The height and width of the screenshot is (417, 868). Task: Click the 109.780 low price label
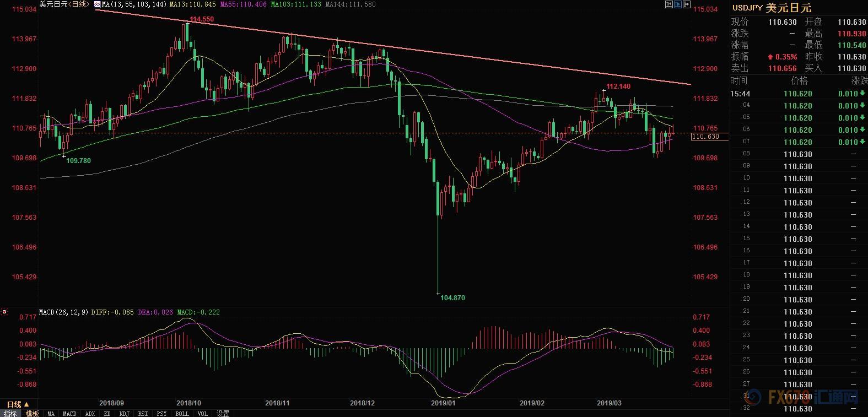tap(78, 160)
